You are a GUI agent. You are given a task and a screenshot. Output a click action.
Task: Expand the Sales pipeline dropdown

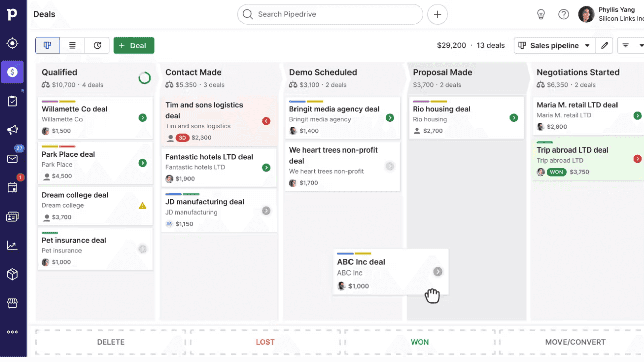[554, 45]
